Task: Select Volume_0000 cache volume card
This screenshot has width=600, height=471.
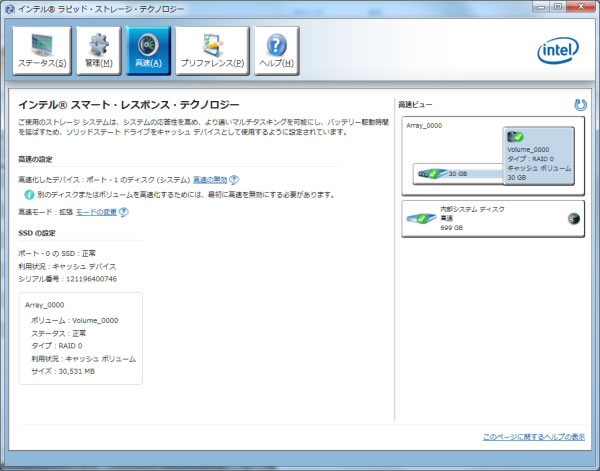Action: 538,156
